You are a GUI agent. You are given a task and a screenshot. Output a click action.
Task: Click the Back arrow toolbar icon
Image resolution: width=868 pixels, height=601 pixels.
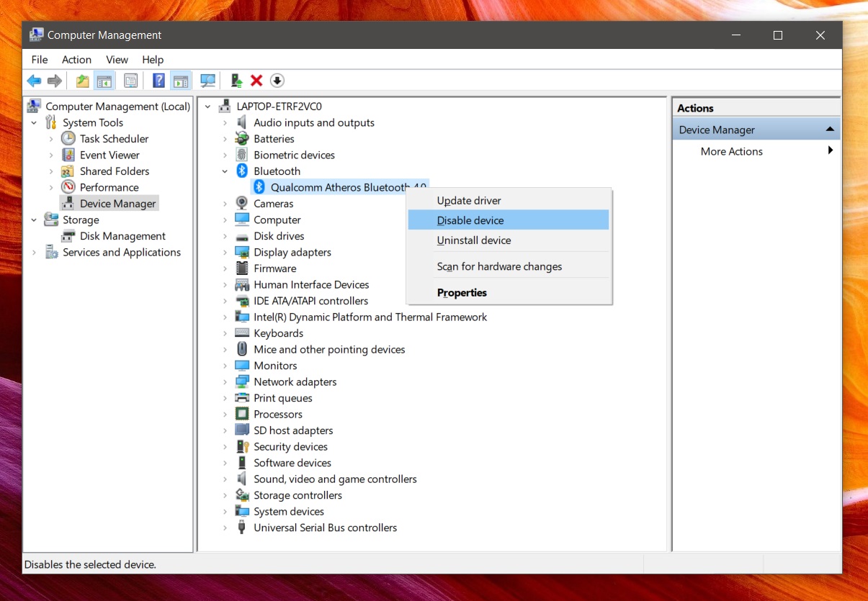click(x=34, y=81)
